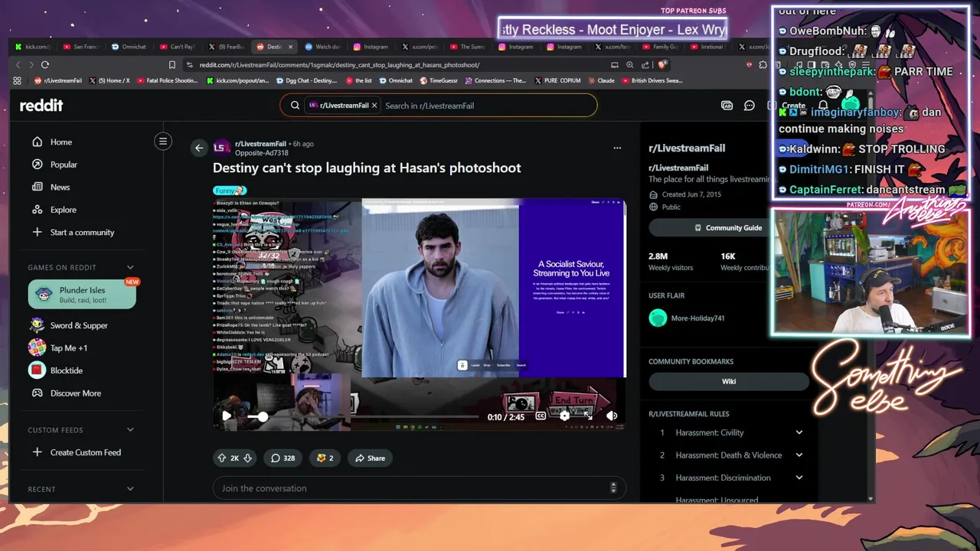
Task: Open Popular in the sidebar
Action: (64, 165)
